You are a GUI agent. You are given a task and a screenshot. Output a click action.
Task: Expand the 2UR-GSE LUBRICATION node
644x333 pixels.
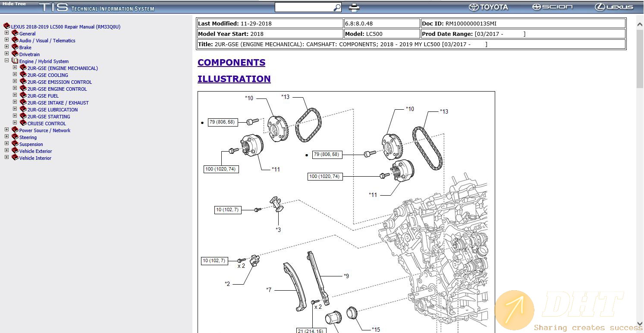[15, 109]
